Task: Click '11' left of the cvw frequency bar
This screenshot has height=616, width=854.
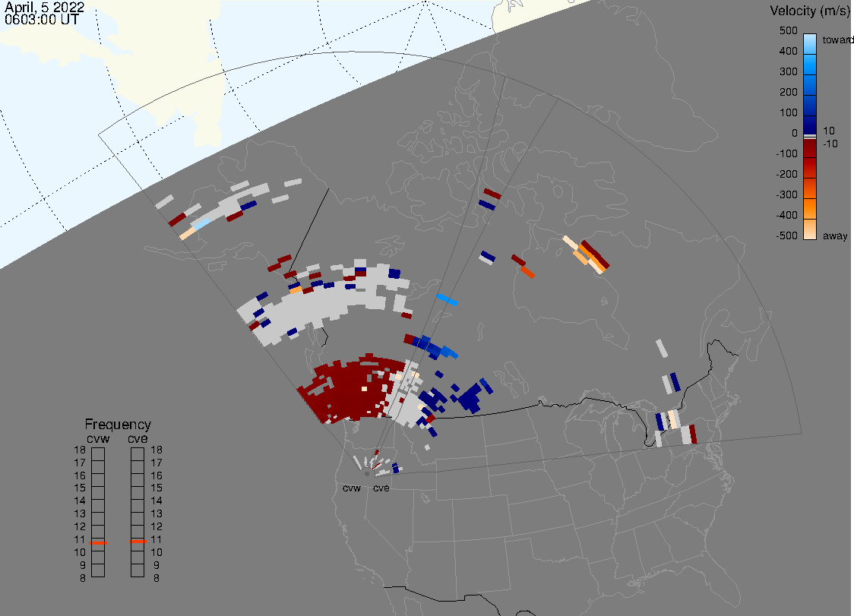Action: (80, 539)
